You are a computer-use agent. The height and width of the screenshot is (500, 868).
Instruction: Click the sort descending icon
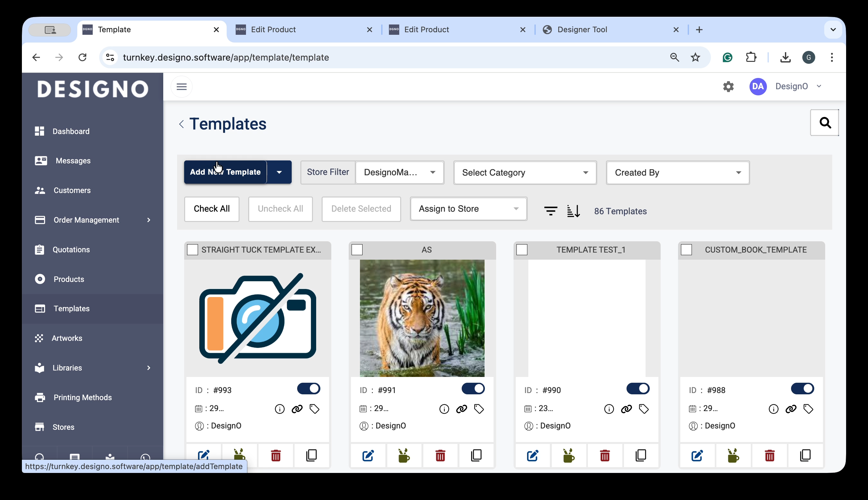(573, 210)
